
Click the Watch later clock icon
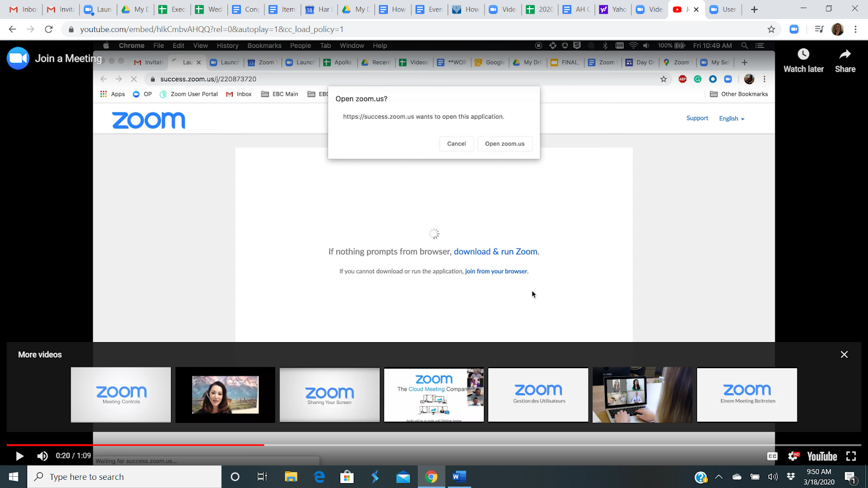click(x=803, y=54)
